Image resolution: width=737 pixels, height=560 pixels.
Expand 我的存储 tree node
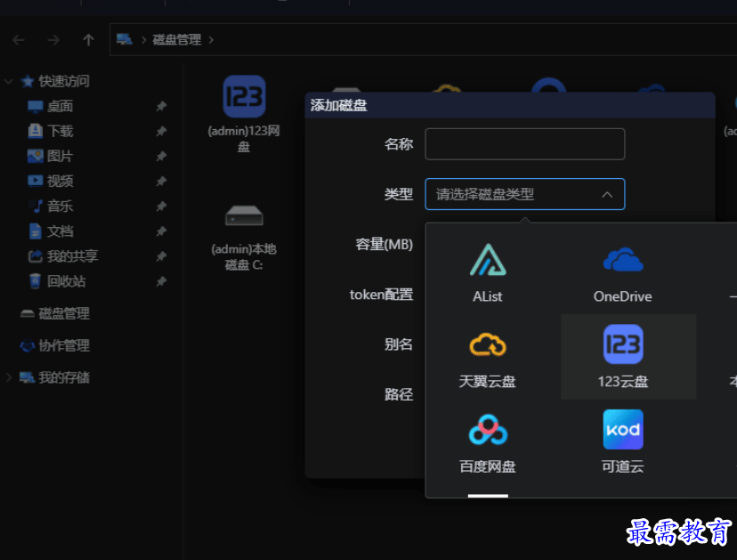9,377
